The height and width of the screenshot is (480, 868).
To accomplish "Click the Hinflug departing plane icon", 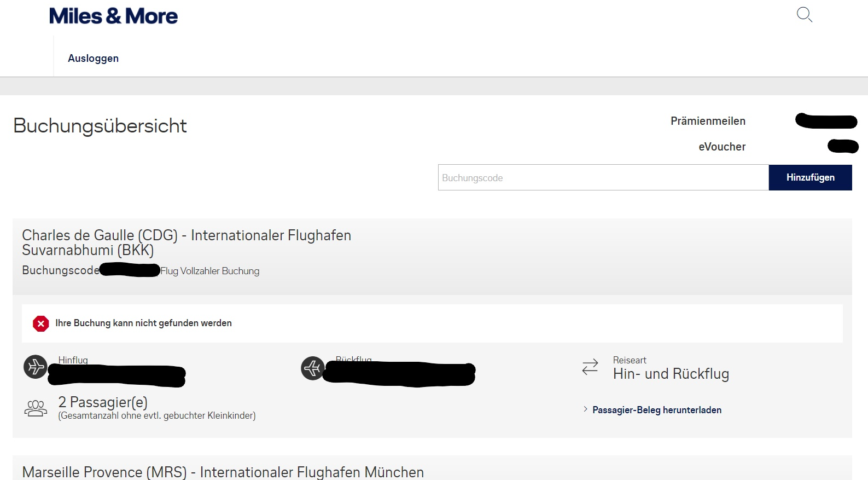I will 36,367.
